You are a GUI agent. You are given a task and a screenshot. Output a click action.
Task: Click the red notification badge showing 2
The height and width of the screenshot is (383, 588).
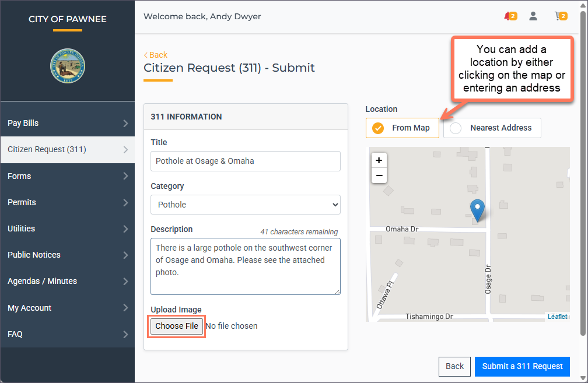(513, 16)
